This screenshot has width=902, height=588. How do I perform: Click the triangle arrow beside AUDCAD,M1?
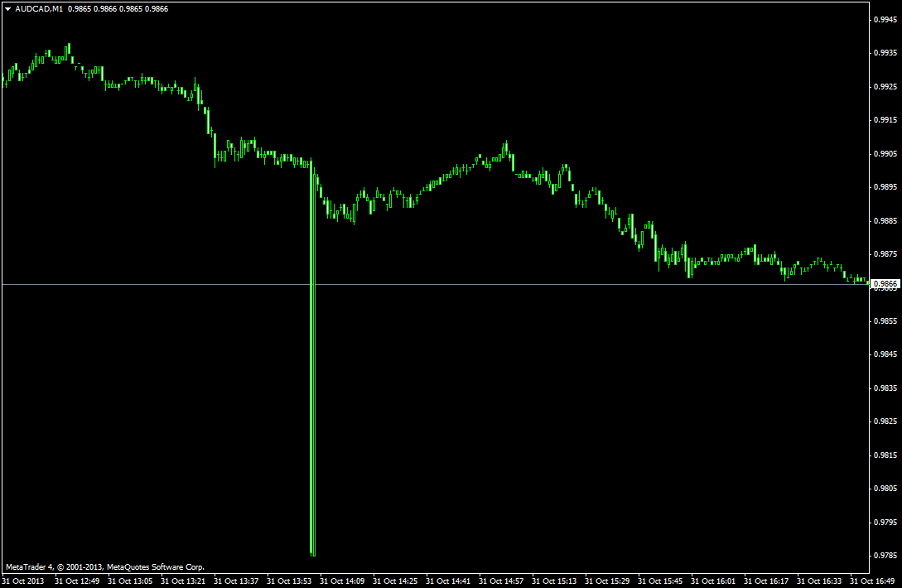(8, 9)
